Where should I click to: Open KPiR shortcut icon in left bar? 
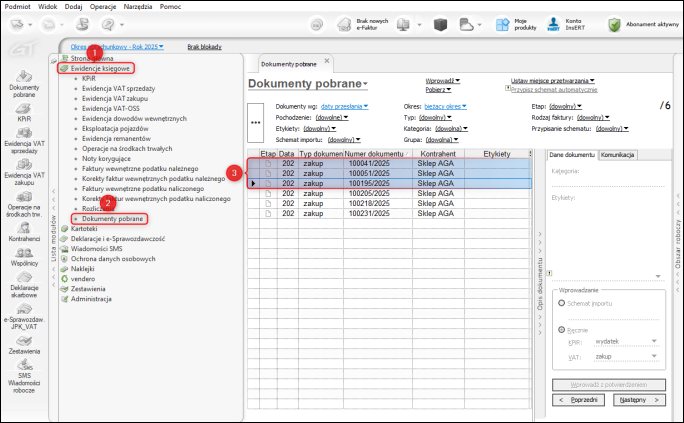coord(24,112)
